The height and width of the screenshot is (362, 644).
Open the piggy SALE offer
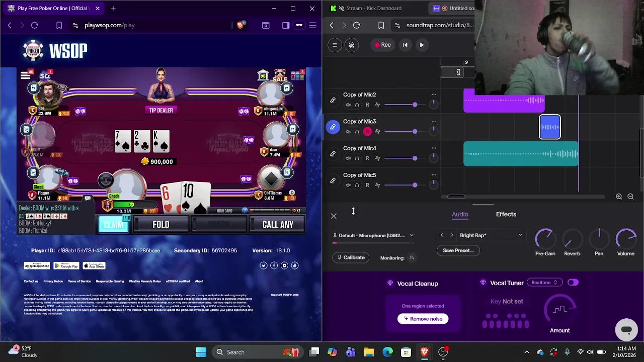[x=280, y=76]
